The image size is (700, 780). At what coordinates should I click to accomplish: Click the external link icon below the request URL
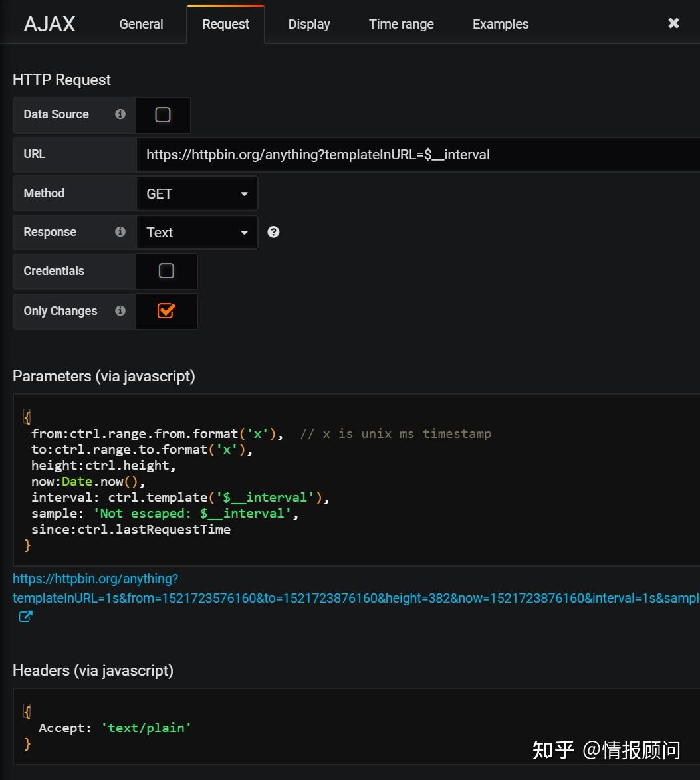pos(25,617)
